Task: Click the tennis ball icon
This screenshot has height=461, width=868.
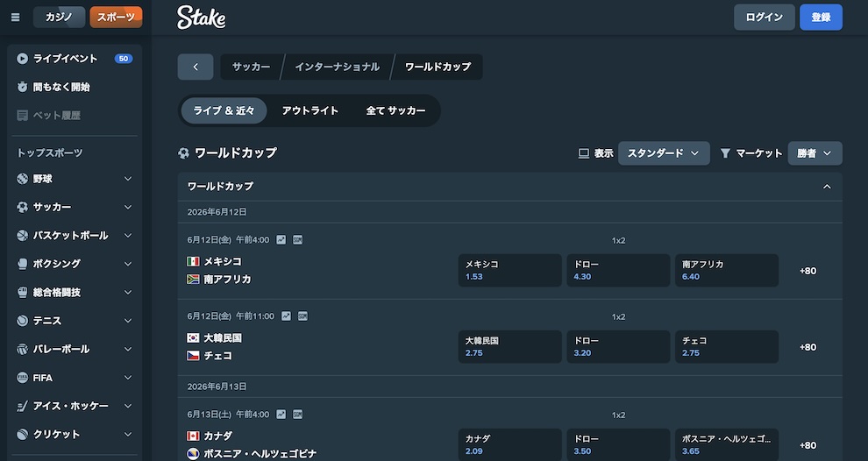Action: click(22, 321)
